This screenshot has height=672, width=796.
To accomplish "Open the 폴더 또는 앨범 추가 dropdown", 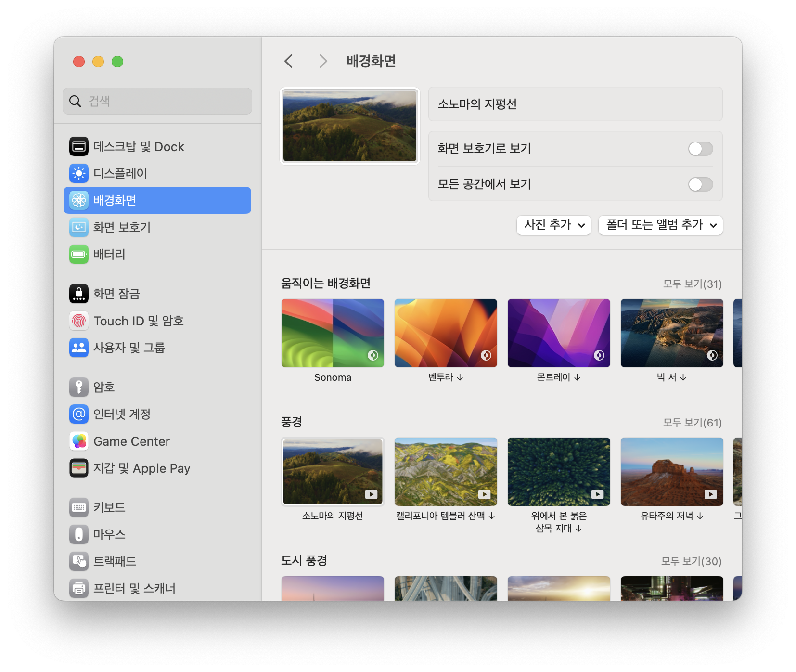I will (x=660, y=225).
